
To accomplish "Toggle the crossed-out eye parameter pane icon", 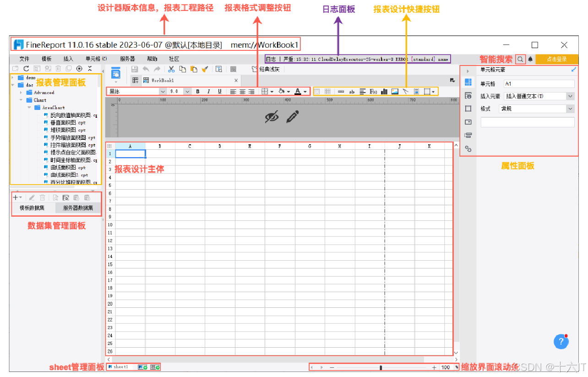I will pyautogui.click(x=272, y=117).
